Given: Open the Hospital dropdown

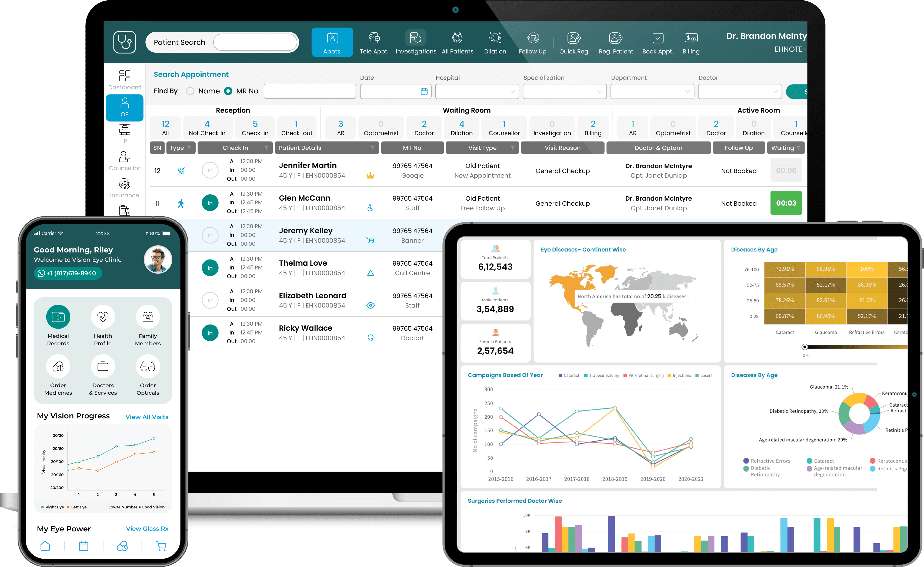Looking at the screenshot, I should [477, 91].
